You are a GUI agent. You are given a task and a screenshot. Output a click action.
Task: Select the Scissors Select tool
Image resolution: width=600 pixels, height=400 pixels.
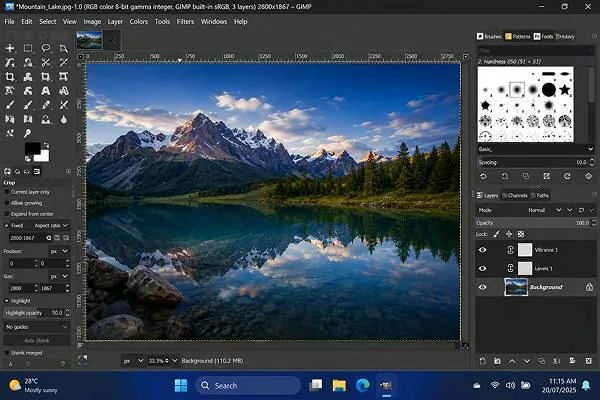pyautogui.click(x=46, y=62)
